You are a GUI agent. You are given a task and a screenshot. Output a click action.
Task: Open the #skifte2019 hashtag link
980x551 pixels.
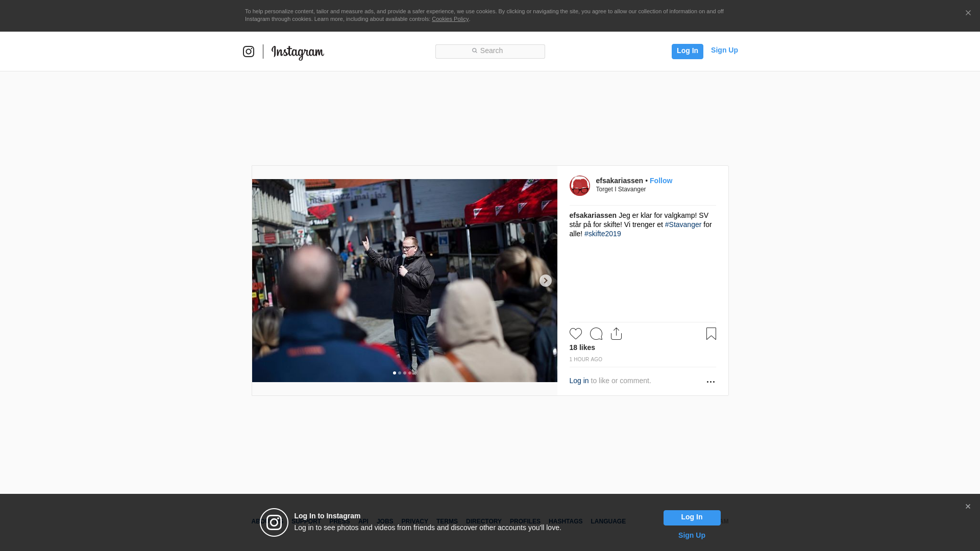(x=603, y=234)
